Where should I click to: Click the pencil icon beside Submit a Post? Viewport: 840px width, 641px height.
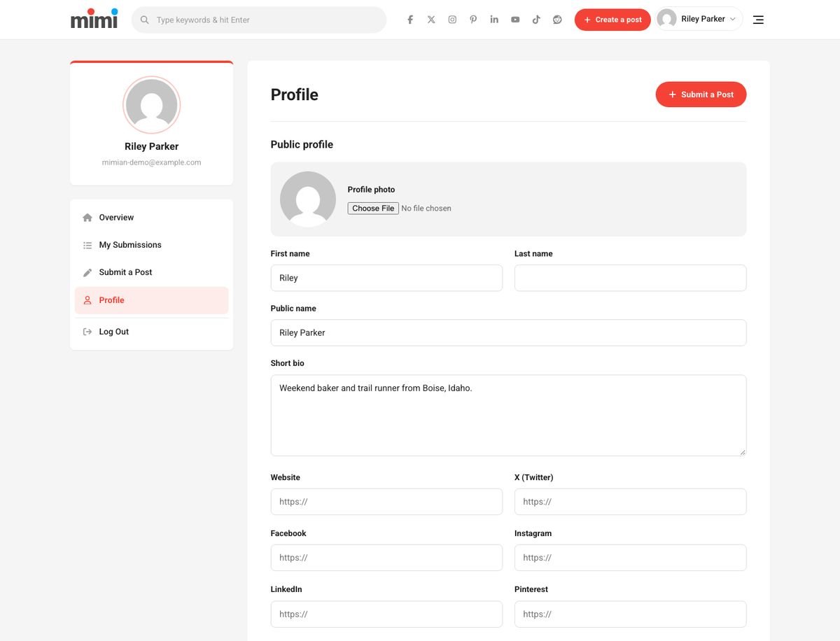tap(87, 272)
